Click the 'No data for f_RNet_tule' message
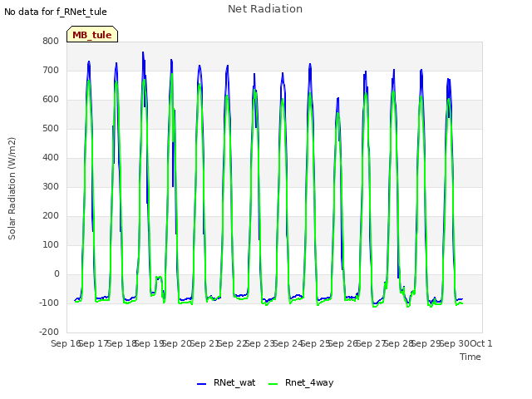The width and height of the screenshot is (532, 399). tap(56, 12)
